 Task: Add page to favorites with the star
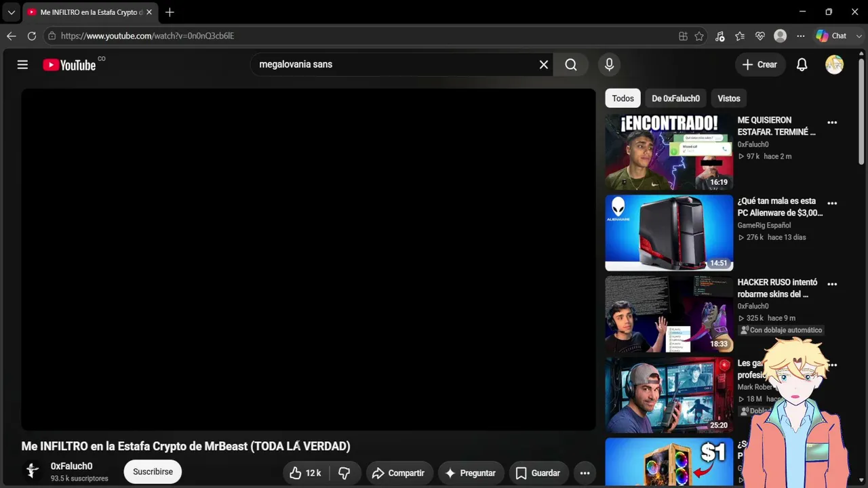(699, 36)
